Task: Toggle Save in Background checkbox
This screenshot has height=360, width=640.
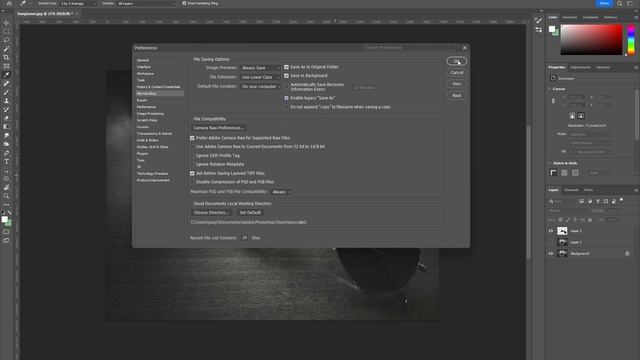Action: click(x=286, y=76)
